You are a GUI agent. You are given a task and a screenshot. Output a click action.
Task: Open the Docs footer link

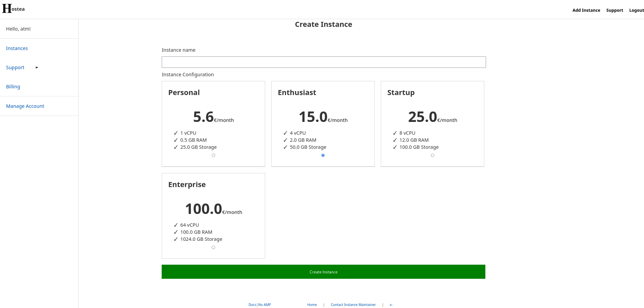252,305
